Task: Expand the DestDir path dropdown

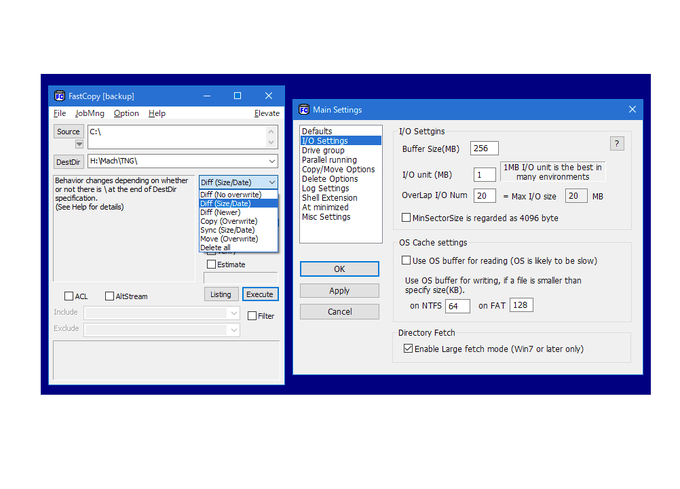Action: [271, 161]
